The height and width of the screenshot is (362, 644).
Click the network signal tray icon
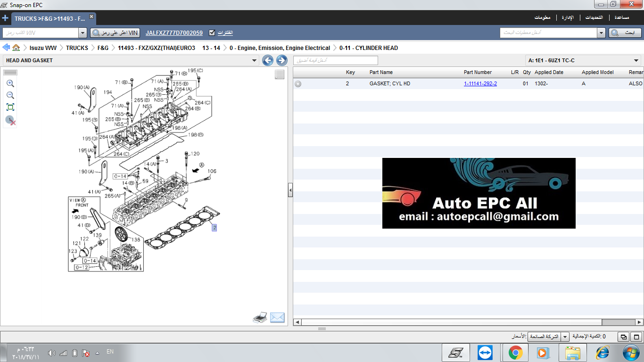[63, 353]
